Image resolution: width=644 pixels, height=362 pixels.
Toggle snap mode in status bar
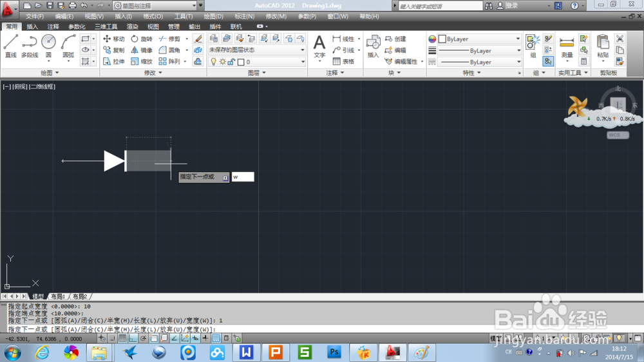click(x=112, y=338)
